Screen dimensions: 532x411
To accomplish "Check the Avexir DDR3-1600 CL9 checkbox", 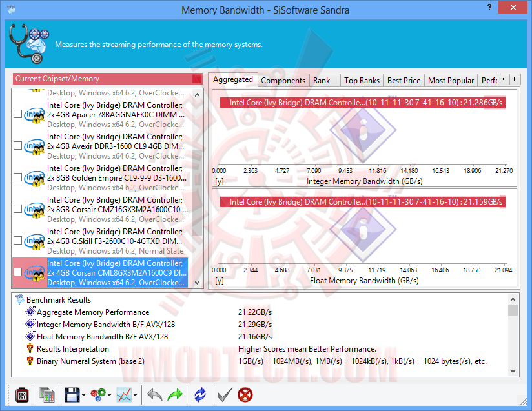I will [17, 145].
